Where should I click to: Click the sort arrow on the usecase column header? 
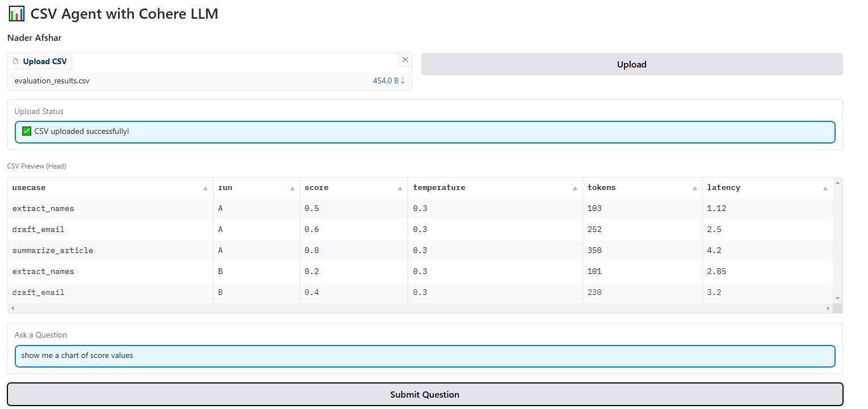206,187
